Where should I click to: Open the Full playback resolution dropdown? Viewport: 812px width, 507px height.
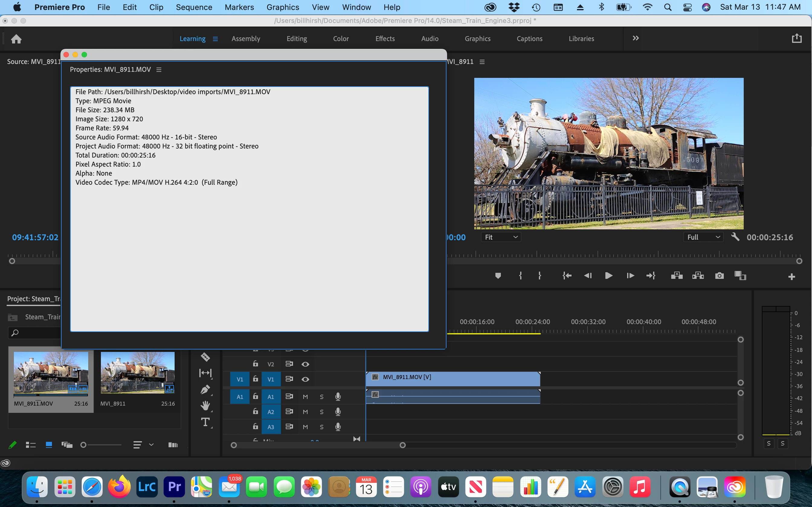(703, 237)
